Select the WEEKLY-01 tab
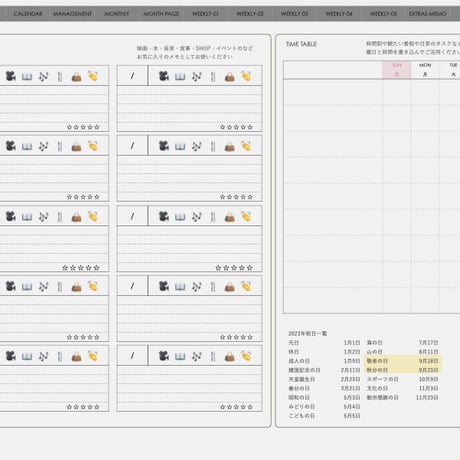The width and height of the screenshot is (460, 460). point(205,14)
